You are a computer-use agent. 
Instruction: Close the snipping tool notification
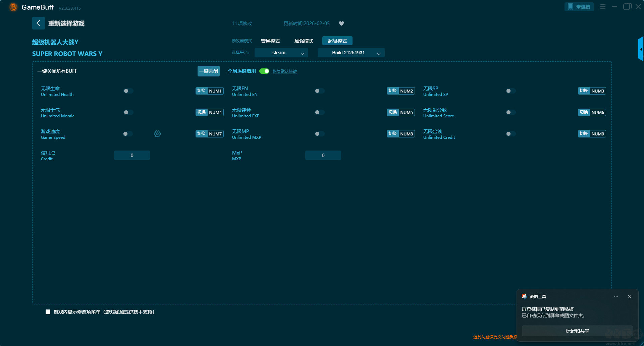[x=630, y=297]
